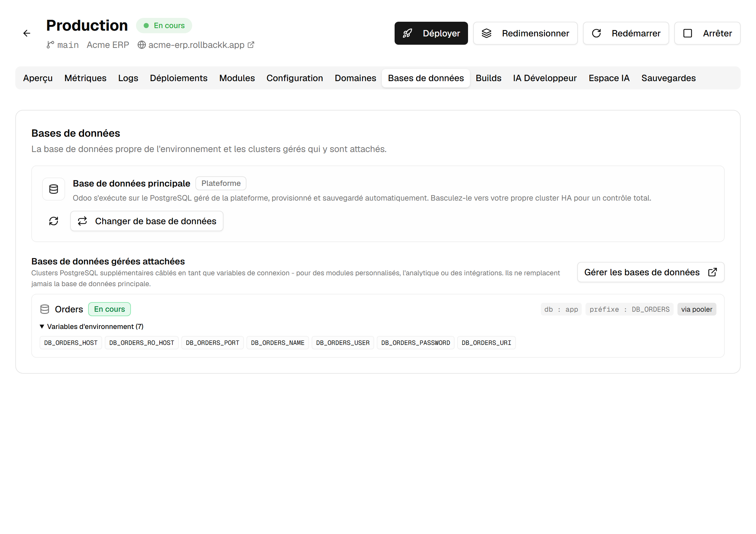This screenshot has height=534, width=756.
Task: Refresh the main database status with the sync icon
Action: point(54,221)
